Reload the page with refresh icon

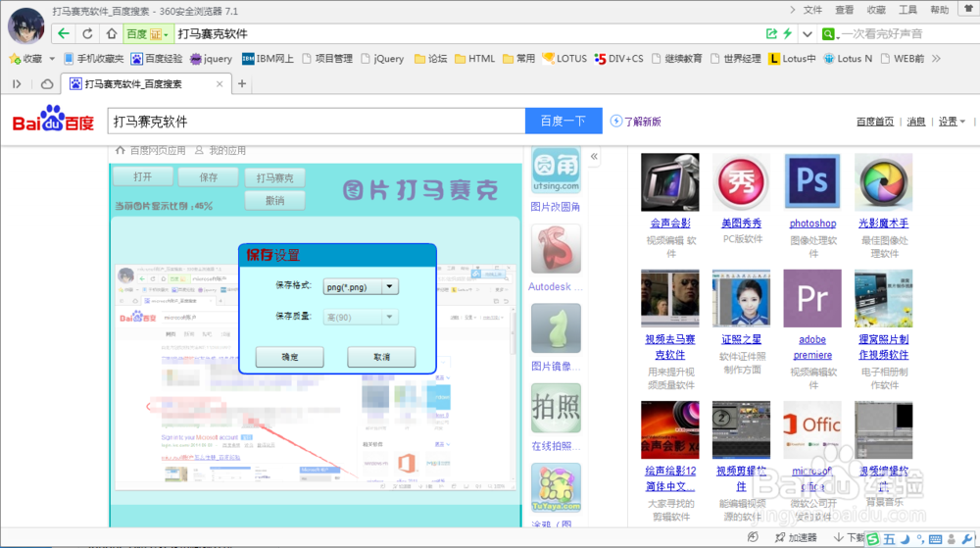(87, 33)
